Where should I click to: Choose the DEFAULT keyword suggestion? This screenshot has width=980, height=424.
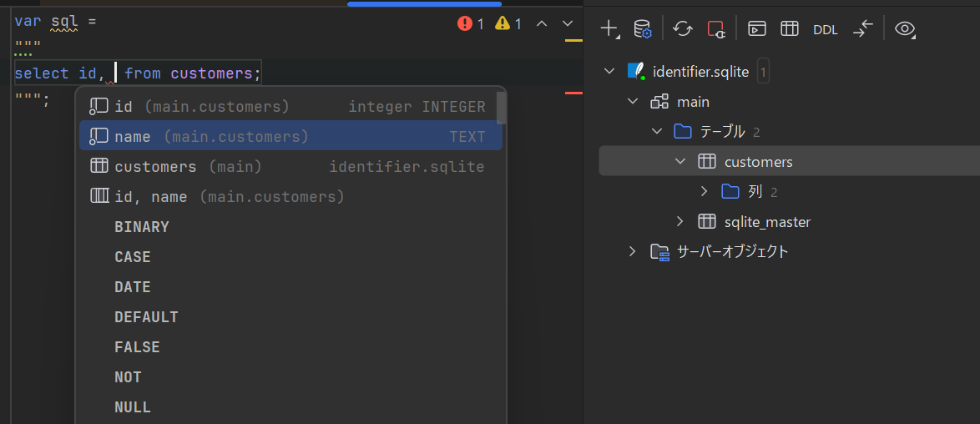click(290, 317)
